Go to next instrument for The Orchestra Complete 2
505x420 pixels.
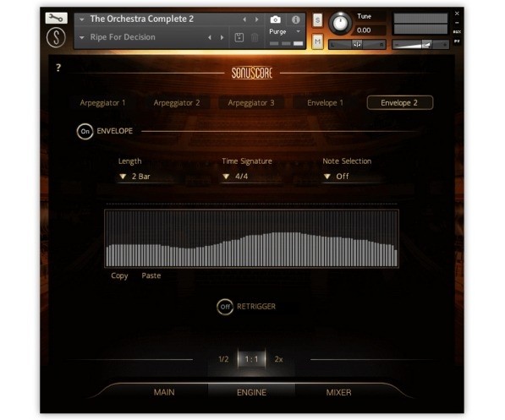coord(256,19)
